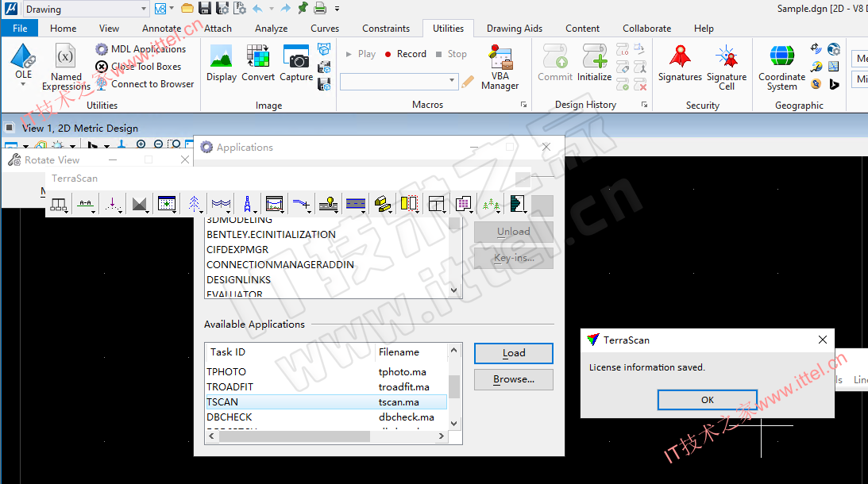Launch the Capture screen tool

pos(296,63)
